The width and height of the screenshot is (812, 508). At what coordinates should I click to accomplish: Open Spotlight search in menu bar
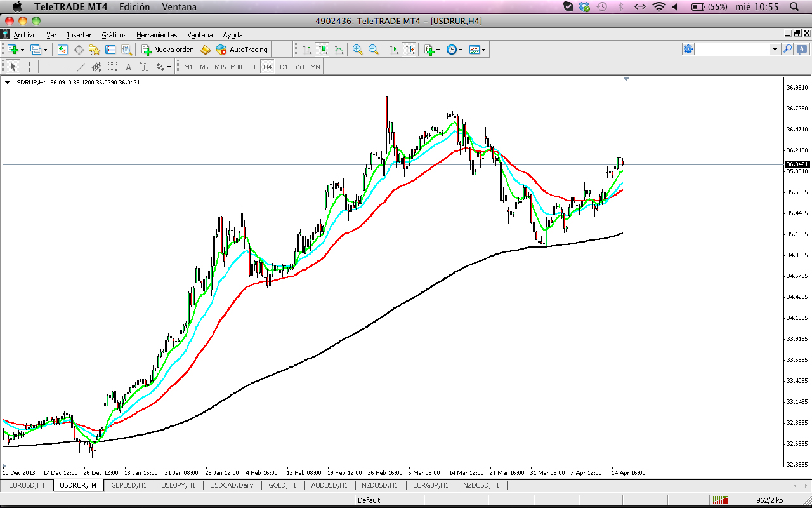pyautogui.click(x=794, y=7)
